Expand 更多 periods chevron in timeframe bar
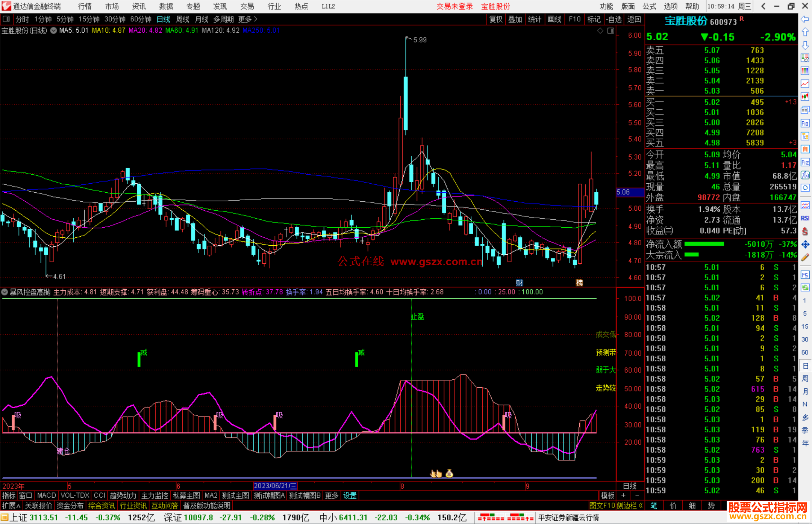812x524 pixels. pos(256,19)
